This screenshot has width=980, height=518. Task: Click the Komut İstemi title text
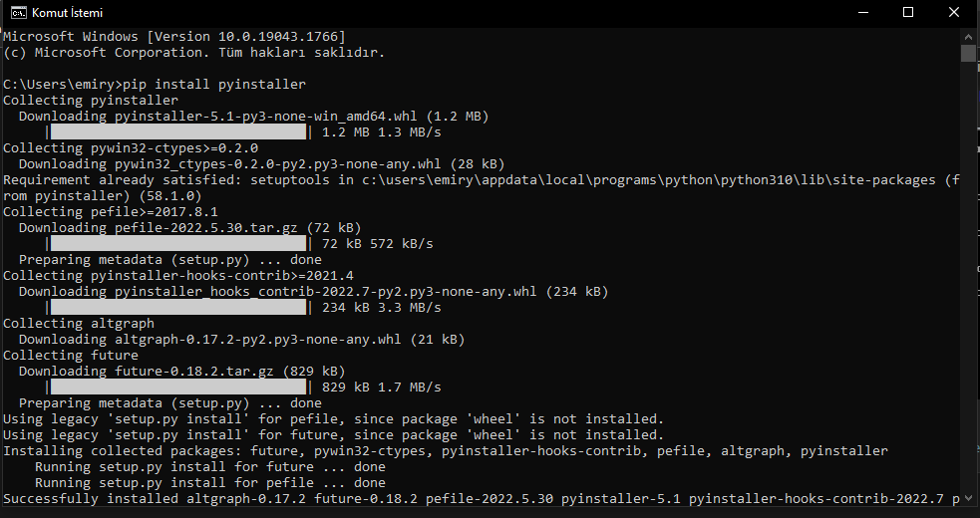[x=67, y=13]
